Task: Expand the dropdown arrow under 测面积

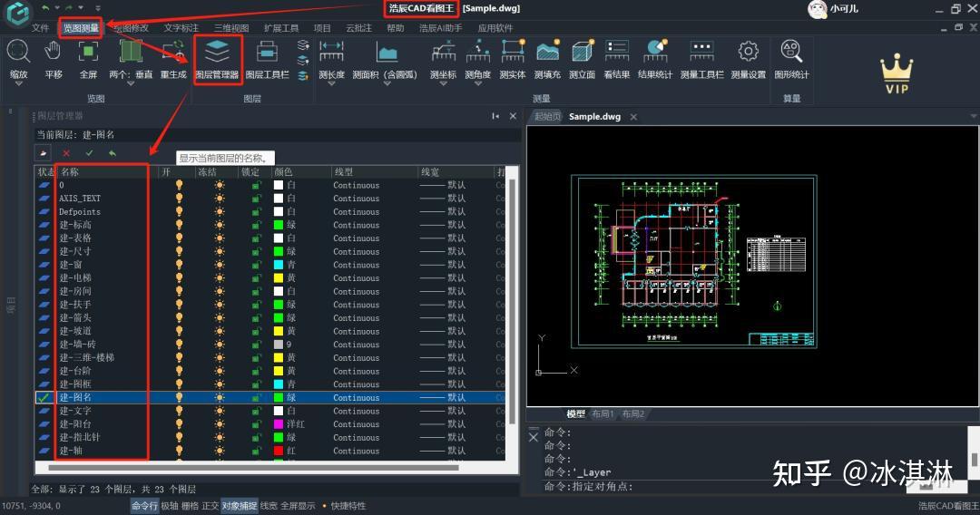Action: (387, 83)
